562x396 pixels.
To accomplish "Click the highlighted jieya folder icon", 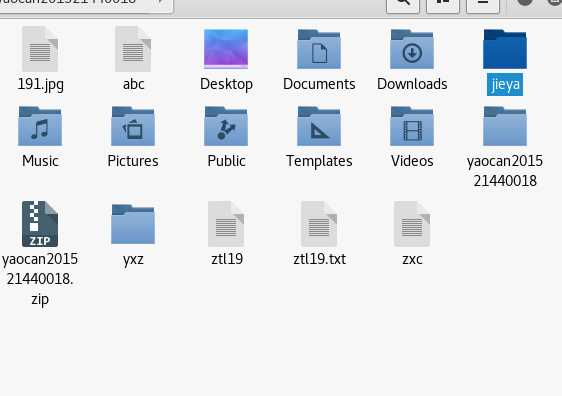I will (505, 49).
